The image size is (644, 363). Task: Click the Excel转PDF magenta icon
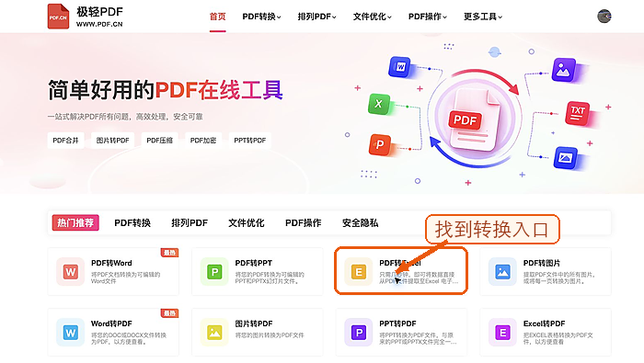(x=502, y=333)
